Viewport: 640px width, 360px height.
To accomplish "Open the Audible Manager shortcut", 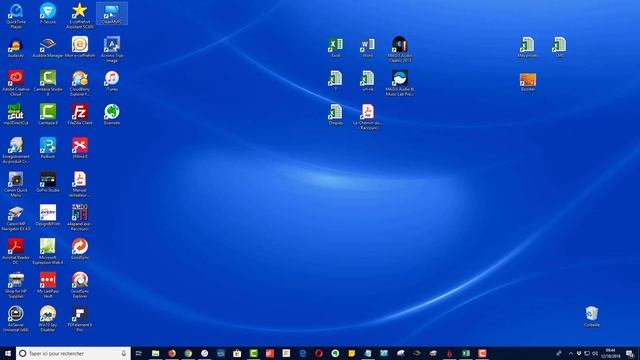I will 48,47.
